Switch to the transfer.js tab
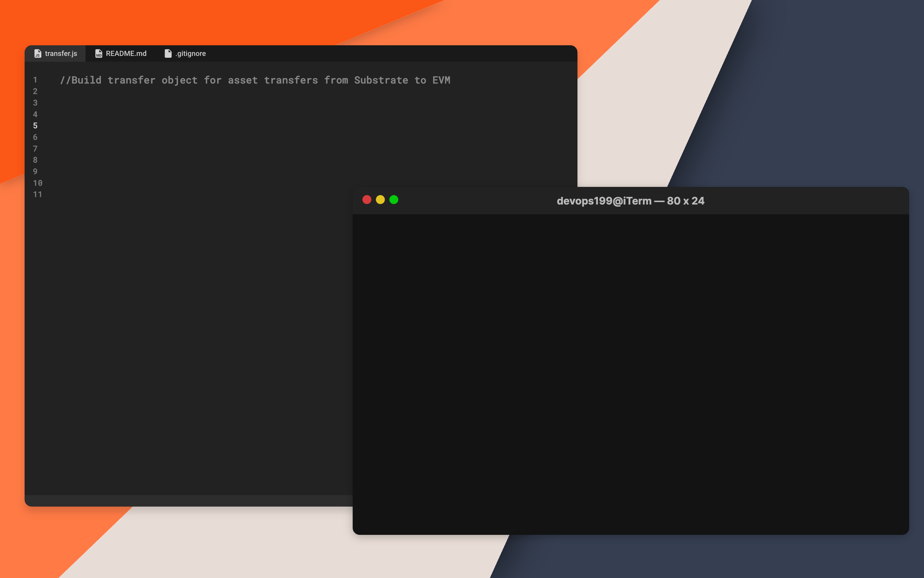Image resolution: width=924 pixels, height=578 pixels. click(x=61, y=53)
